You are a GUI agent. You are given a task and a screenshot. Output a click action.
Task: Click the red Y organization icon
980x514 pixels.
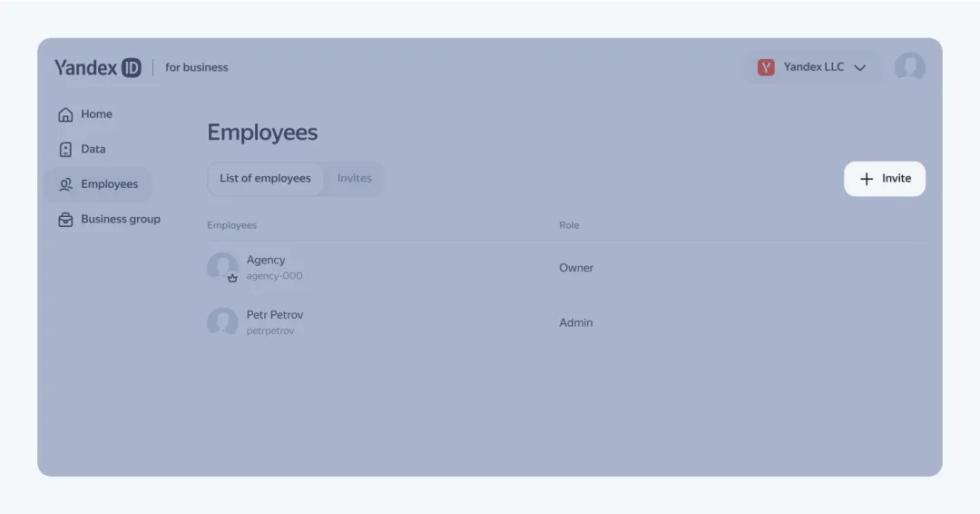coord(766,67)
